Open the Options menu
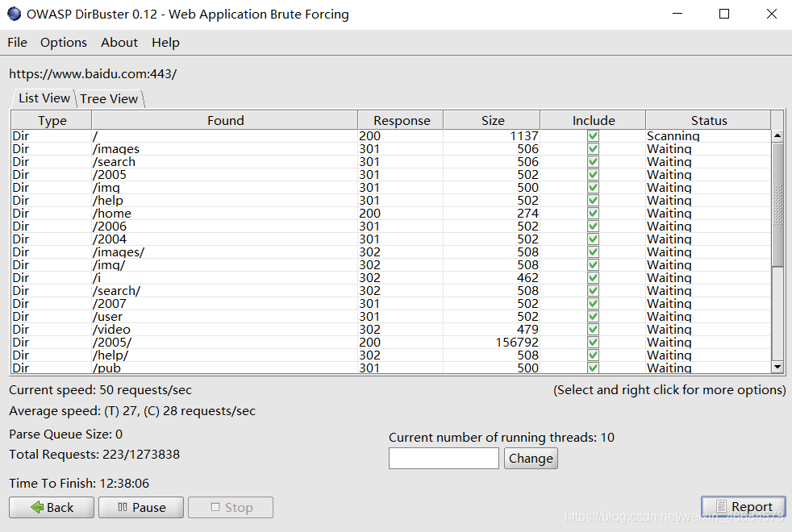The image size is (792, 532). tap(64, 43)
